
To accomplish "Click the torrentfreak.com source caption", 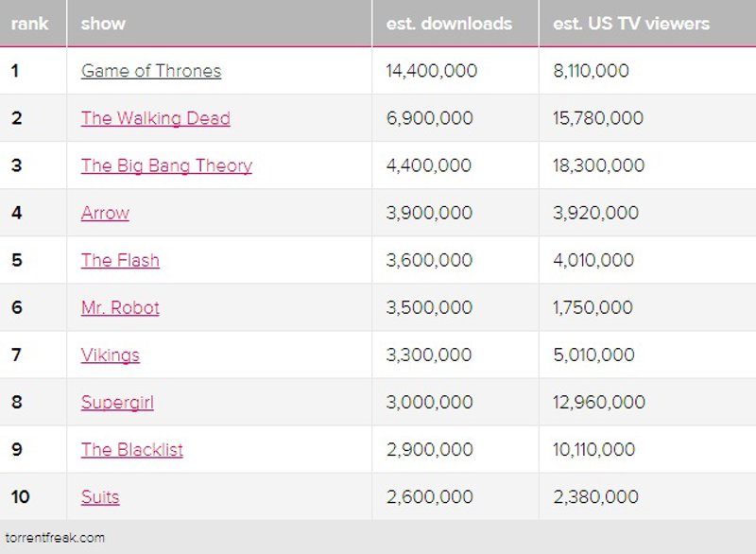I will click(55, 538).
